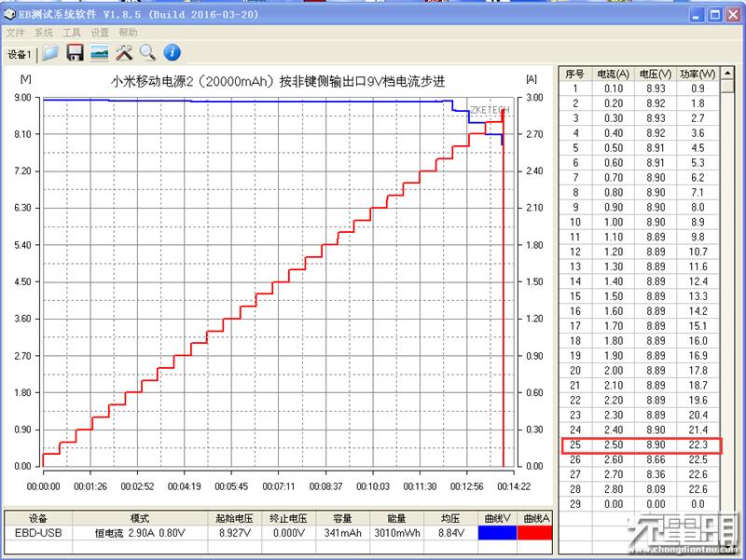Click the 电压(V) column header
This screenshot has width=746, height=560.
tap(656, 74)
